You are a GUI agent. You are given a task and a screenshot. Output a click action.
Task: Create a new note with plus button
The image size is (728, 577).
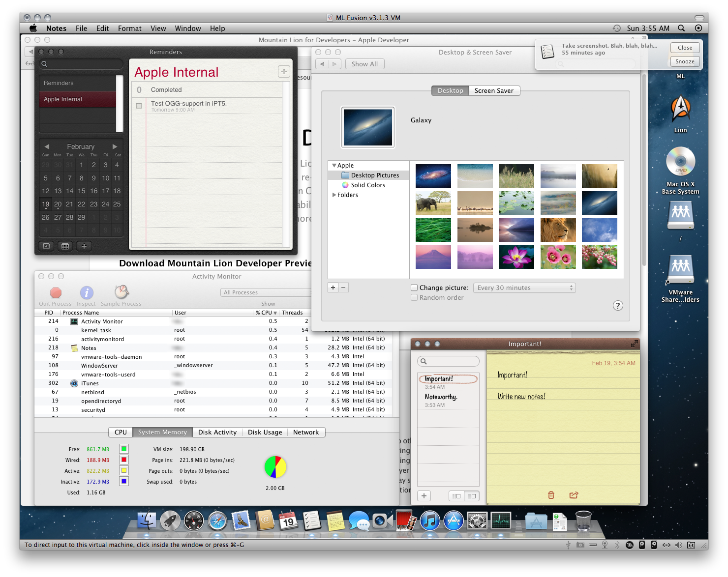tap(424, 496)
